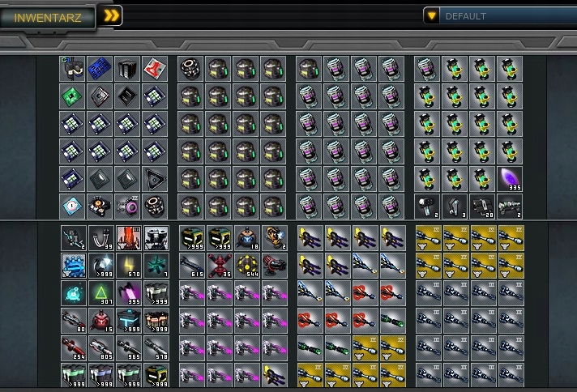Viewport: 577px width, 392px height.
Task: Click the yellow double-arrow expand button
Action: pyautogui.click(x=111, y=16)
